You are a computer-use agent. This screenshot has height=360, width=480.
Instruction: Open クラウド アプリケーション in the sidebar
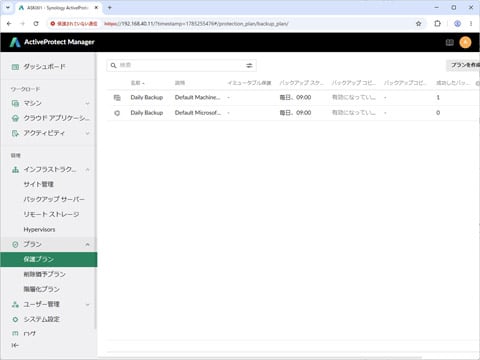[57, 118]
